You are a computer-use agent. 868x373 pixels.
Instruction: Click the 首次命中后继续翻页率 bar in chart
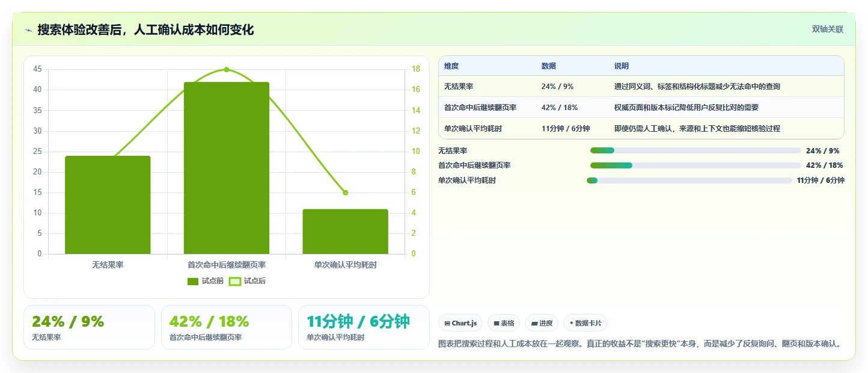(x=227, y=168)
